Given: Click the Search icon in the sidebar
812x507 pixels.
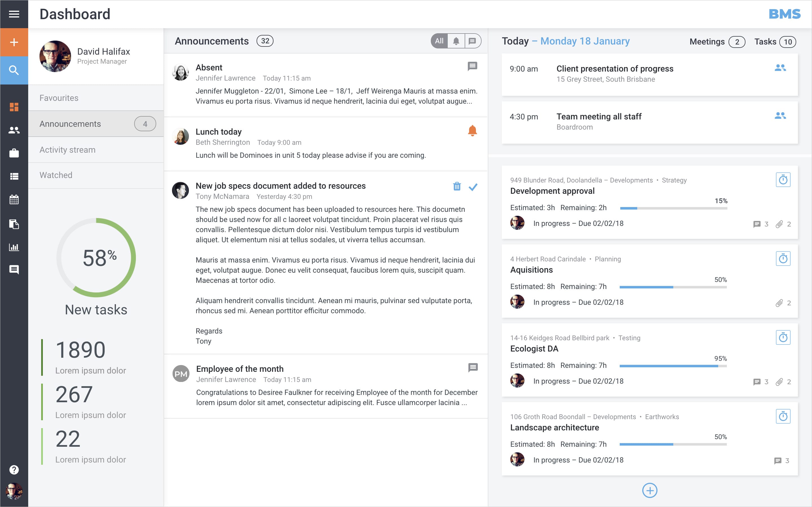Looking at the screenshot, I should click(x=14, y=70).
